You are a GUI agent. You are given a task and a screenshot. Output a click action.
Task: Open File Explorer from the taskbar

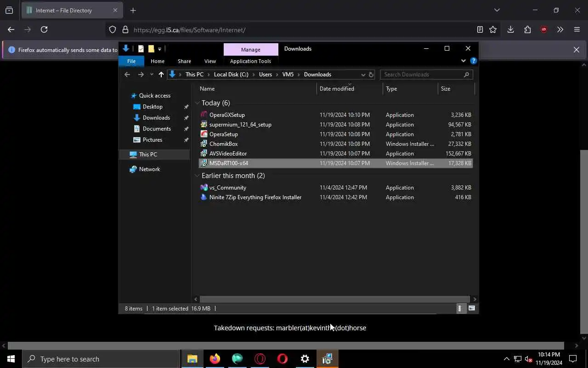tap(192, 359)
